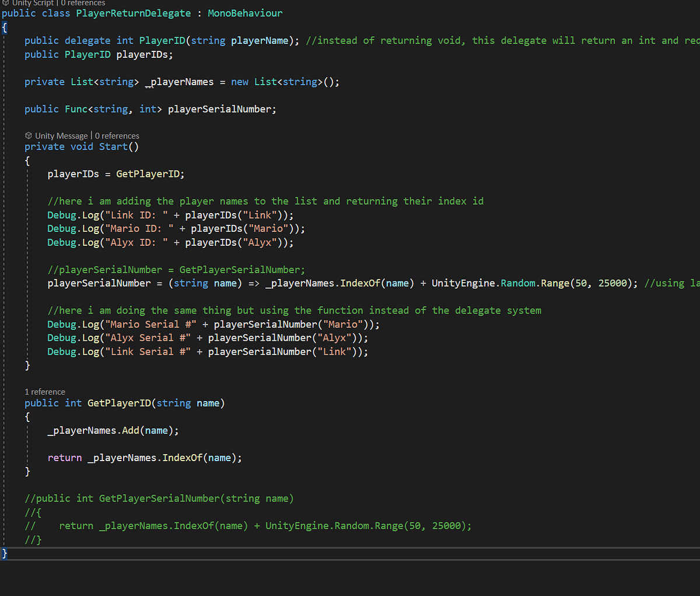The height and width of the screenshot is (596, 700).
Task: Click the Unity Message cube icon above Start method
Action: [28, 135]
